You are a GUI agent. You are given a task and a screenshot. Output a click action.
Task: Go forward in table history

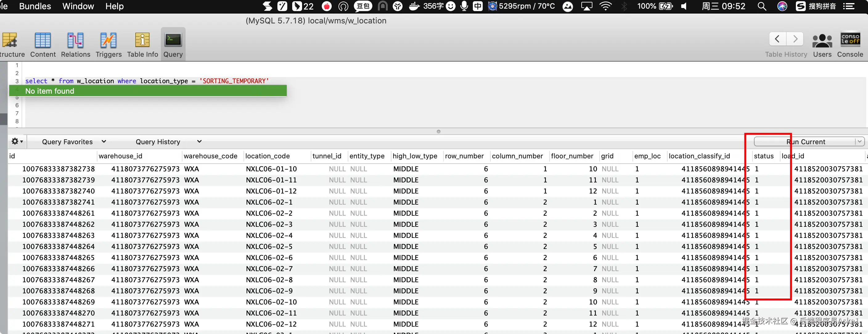click(795, 39)
